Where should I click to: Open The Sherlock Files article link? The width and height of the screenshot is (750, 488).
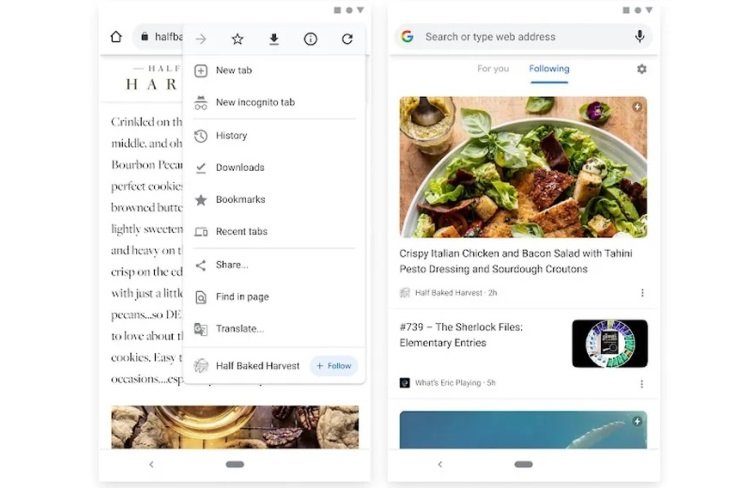(461, 335)
